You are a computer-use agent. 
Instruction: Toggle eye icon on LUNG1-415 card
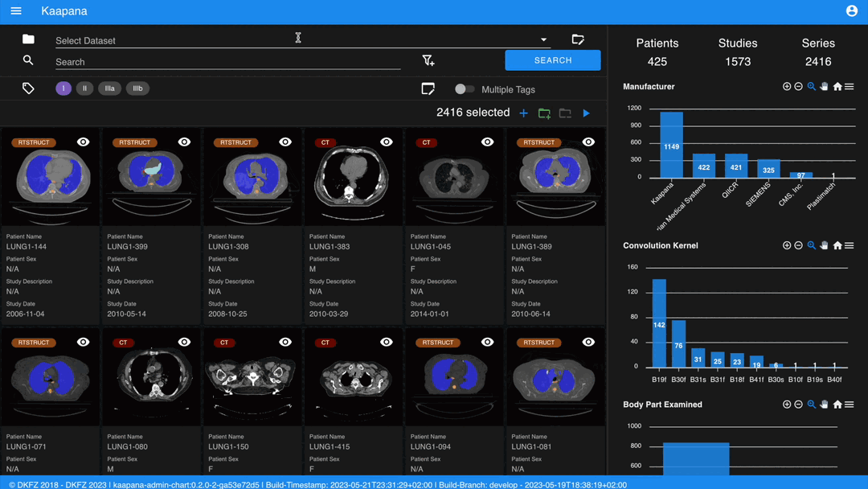pyautogui.click(x=387, y=343)
